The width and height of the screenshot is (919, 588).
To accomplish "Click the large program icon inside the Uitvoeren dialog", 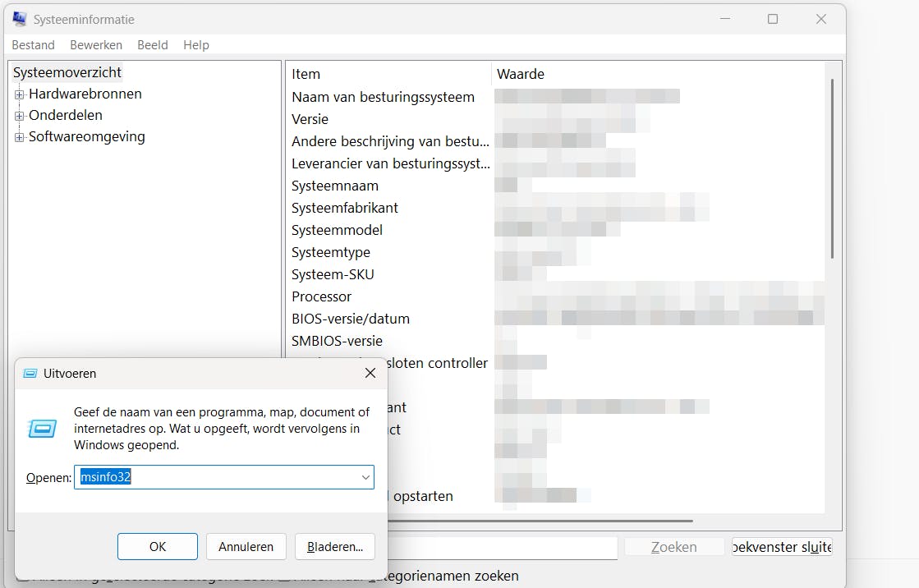I will (42, 428).
